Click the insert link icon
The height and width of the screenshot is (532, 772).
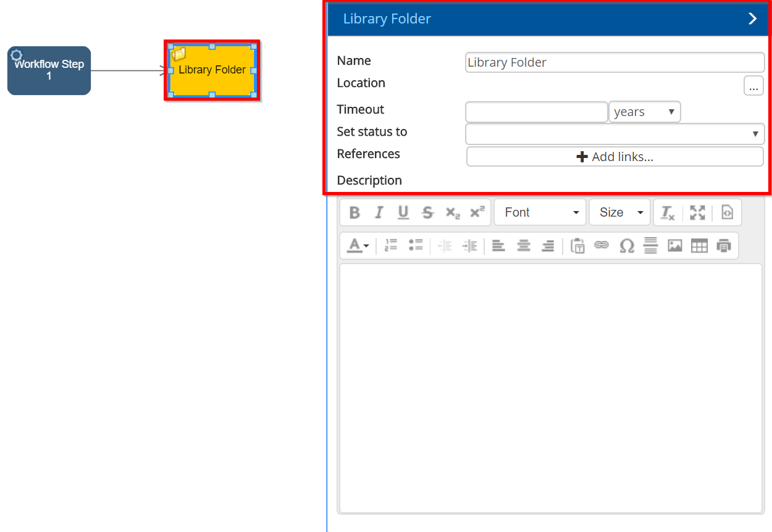coord(601,246)
